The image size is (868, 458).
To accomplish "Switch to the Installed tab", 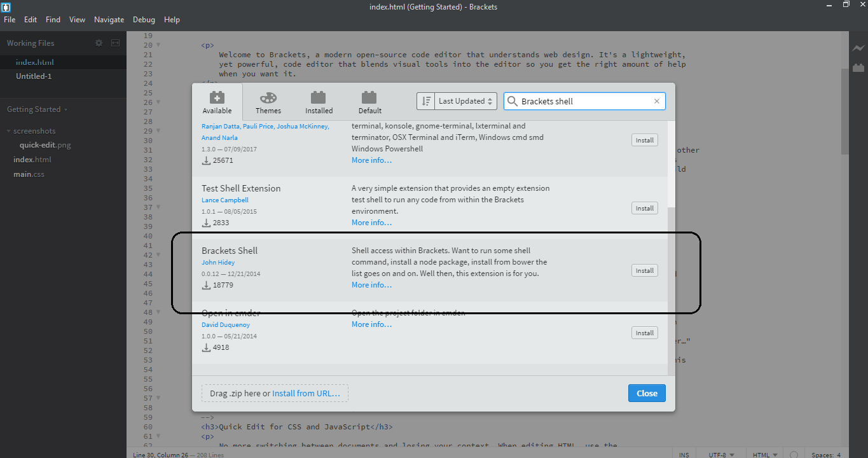I will coord(319,102).
